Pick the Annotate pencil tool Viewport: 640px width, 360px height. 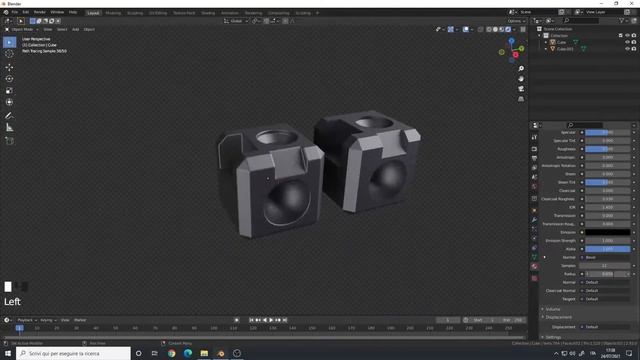coord(9,116)
